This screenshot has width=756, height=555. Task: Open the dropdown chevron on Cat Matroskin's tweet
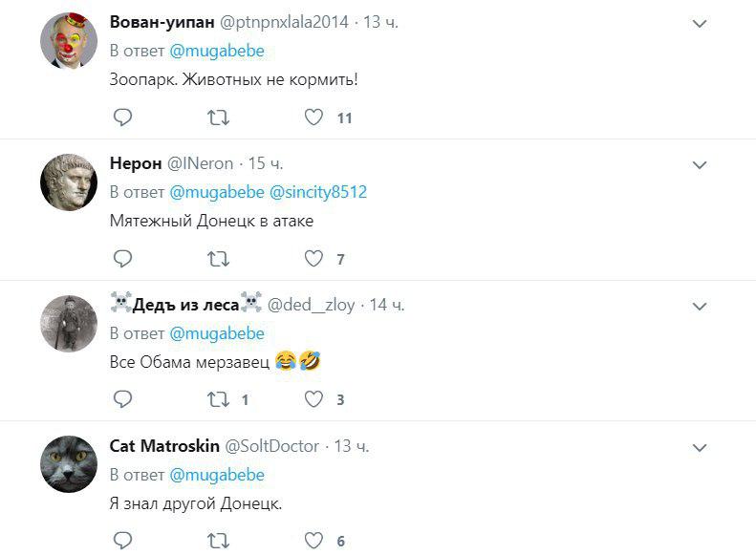coord(700,447)
